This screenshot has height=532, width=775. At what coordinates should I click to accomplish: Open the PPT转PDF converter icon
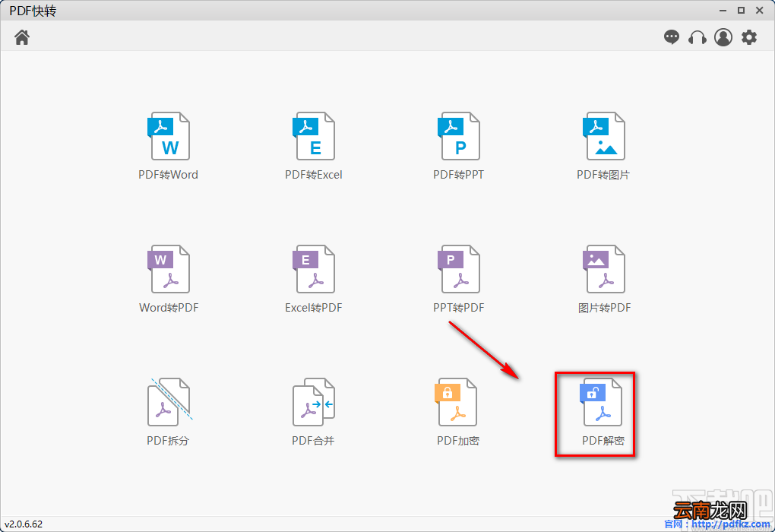458,269
